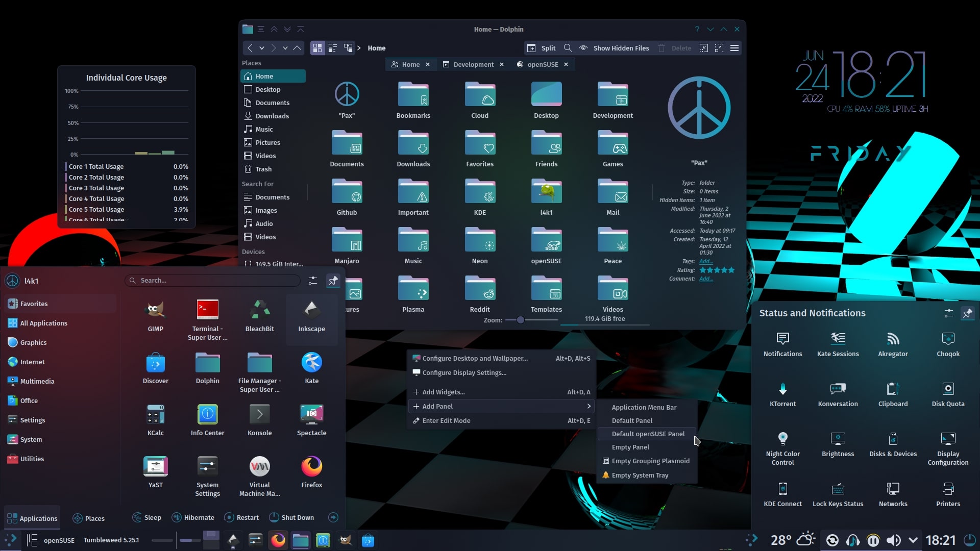
Task: Open Firefox from the launcher grid
Action: [311, 472]
